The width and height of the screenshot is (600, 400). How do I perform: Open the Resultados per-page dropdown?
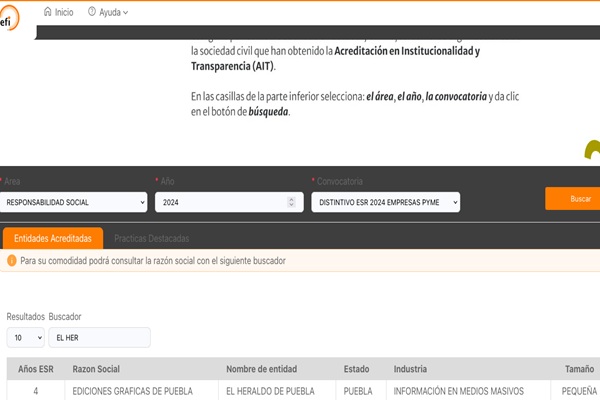pyautogui.click(x=25, y=338)
